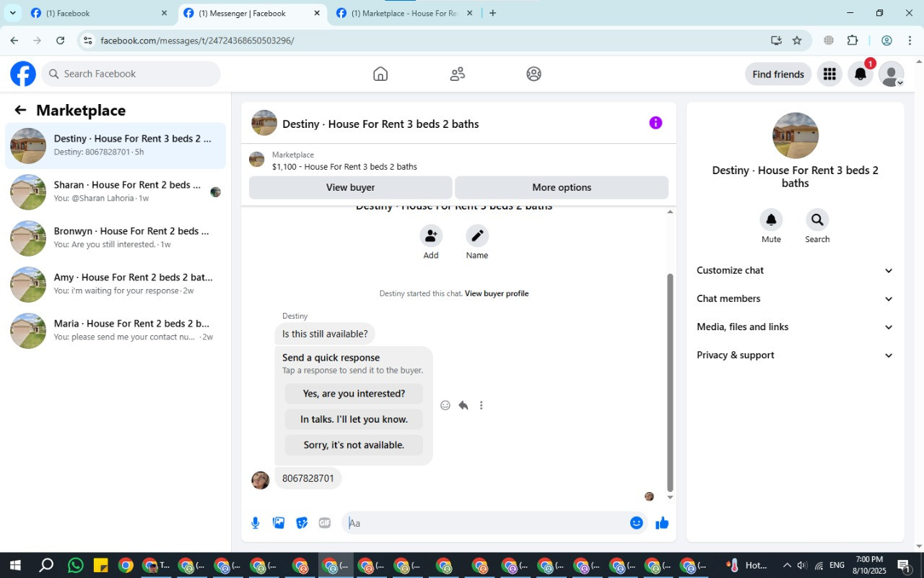Open Windows taskbar search
924x578 pixels.
click(x=45, y=566)
